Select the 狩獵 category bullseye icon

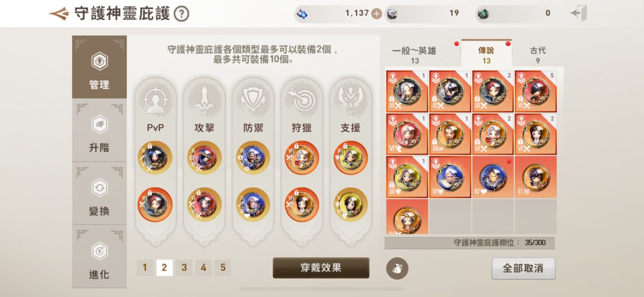[302, 100]
